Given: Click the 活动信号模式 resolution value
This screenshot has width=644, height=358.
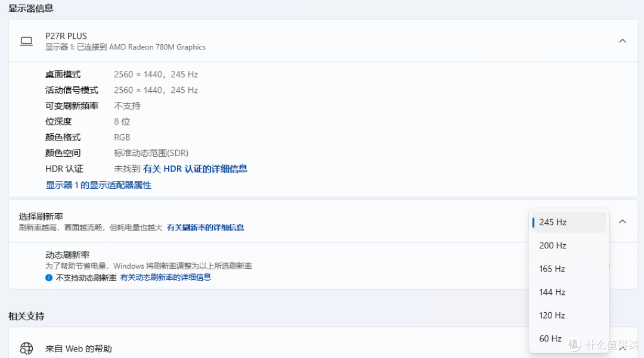Looking at the screenshot, I should click(x=156, y=90).
